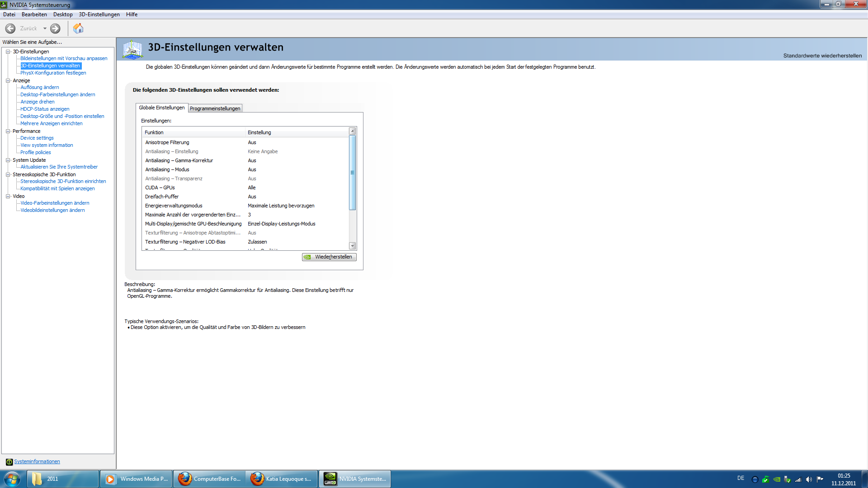
Task: Collapse the 3D-Einstellungen tree node
Action: (x=8, y=52)
